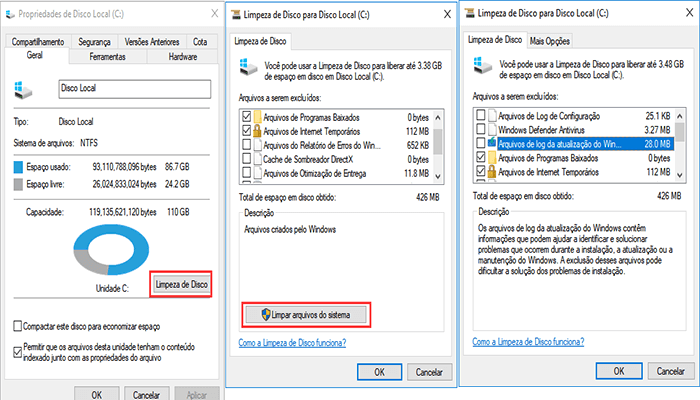Screen dimensions: 700x400
Task: Click file list scrollbar thumb in middle window
Action: pyautogui.click(x=438, y=142)
